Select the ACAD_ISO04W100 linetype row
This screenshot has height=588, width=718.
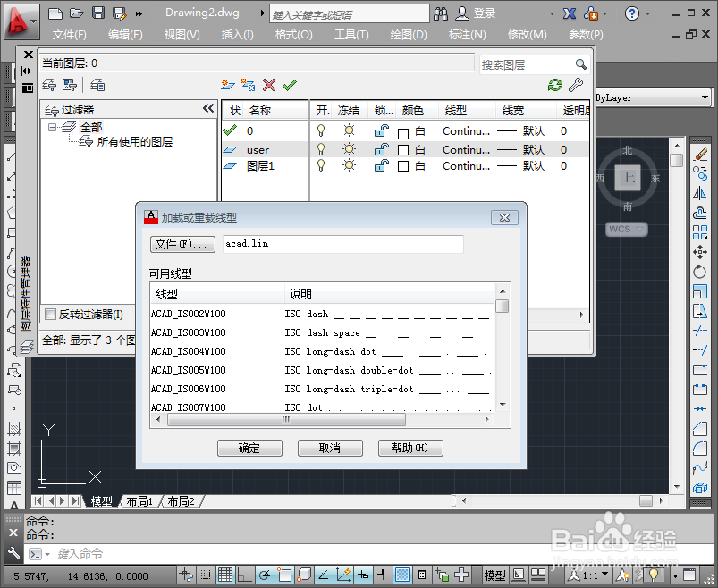(x=323, y=351)
